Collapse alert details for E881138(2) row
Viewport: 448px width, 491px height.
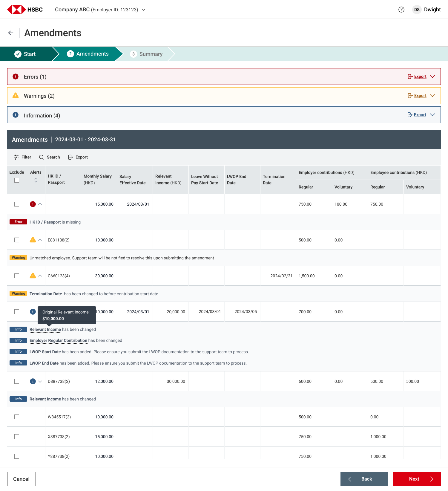pyautogui.click(x=40, y=240)
